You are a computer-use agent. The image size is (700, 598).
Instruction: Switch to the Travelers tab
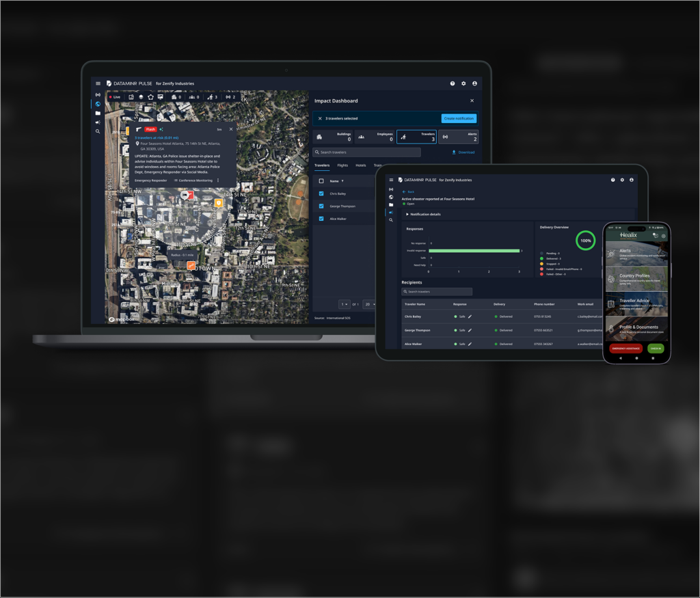coord(322,165)
